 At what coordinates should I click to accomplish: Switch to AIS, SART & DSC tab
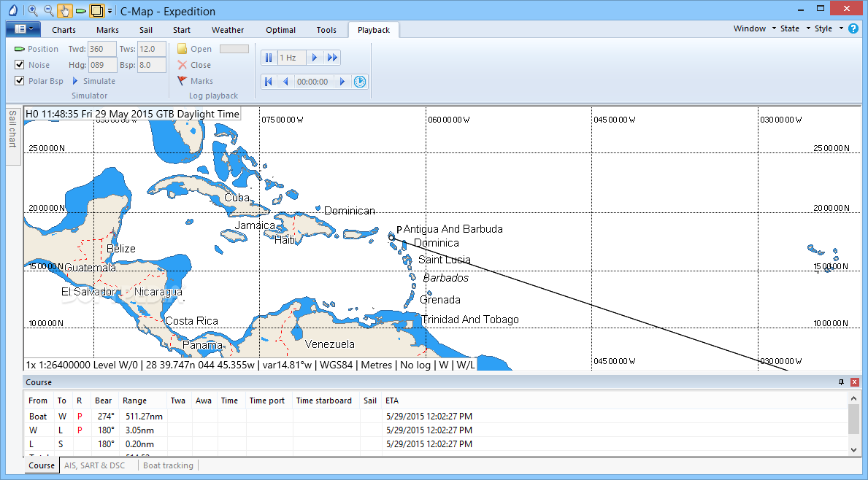(95, 465)
